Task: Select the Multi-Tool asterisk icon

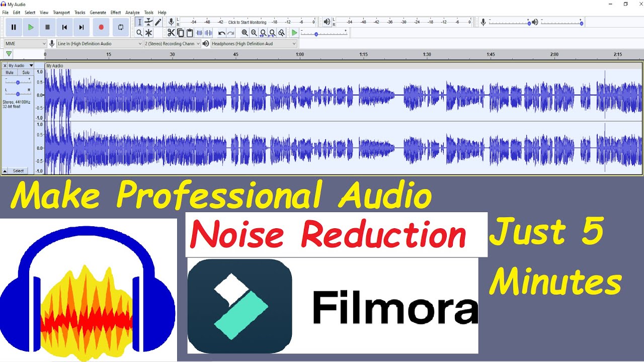Action: pos(148,33)
